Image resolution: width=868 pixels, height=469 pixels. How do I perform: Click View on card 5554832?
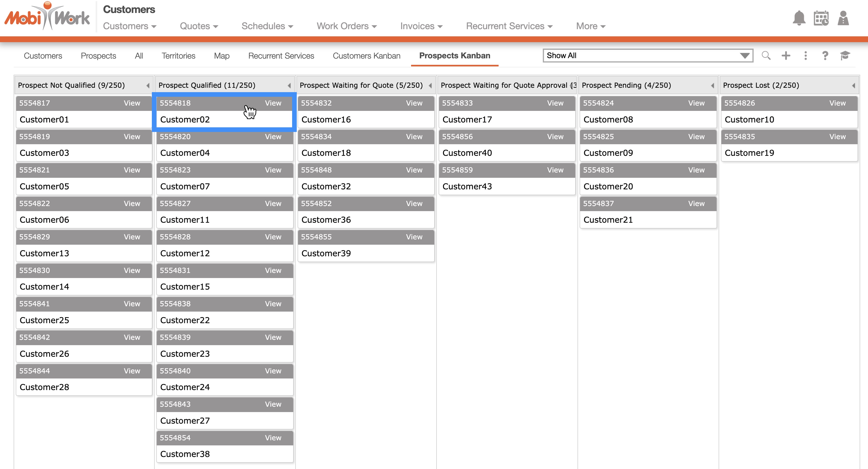(414, 103)
